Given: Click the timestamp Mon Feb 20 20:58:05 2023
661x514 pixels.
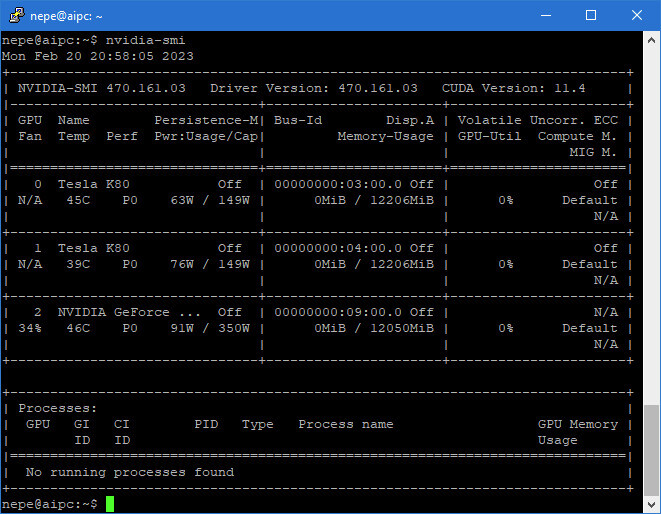Looking at the screenshot, I should (x=98, y=56).
